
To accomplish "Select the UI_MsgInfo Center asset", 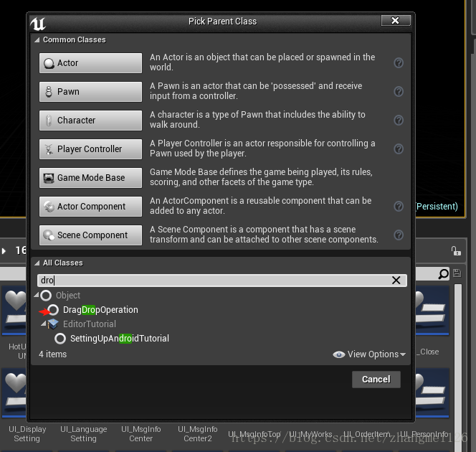I will pos(141,434).
